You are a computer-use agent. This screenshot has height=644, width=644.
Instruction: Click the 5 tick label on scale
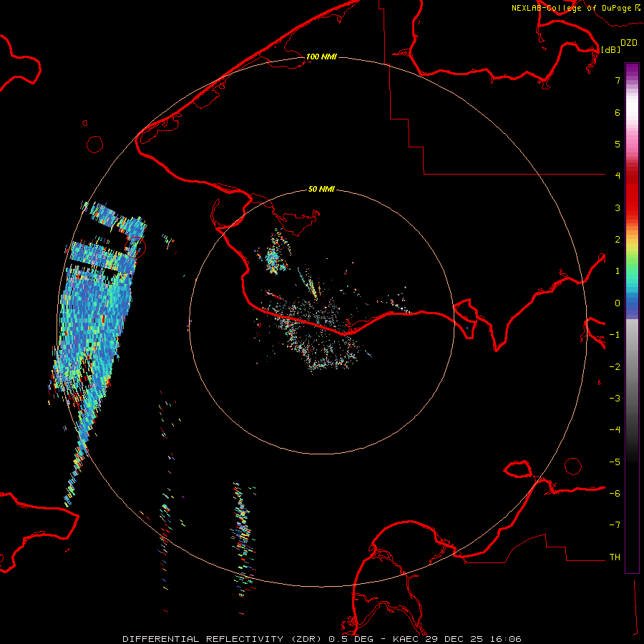point(618,144)
